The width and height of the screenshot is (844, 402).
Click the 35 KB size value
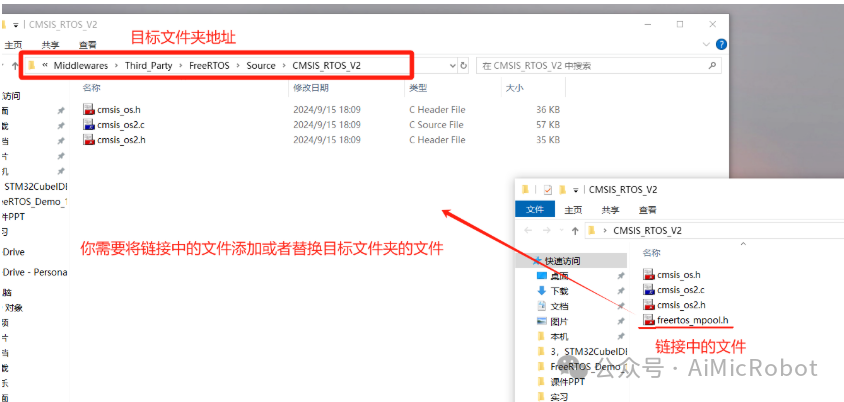548,139
